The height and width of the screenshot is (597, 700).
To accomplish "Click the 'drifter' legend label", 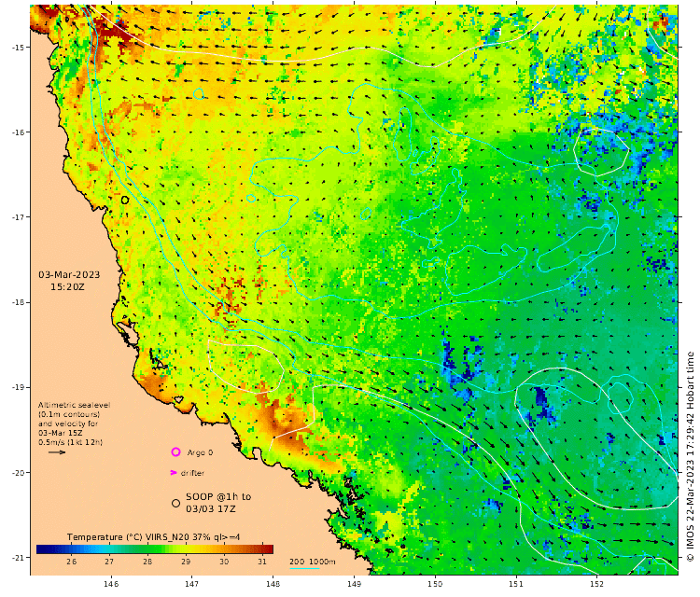I will [192, 473].
